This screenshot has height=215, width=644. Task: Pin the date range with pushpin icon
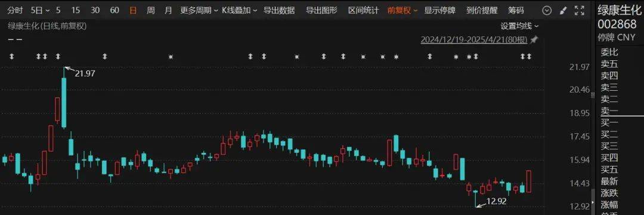click(534, 40)
